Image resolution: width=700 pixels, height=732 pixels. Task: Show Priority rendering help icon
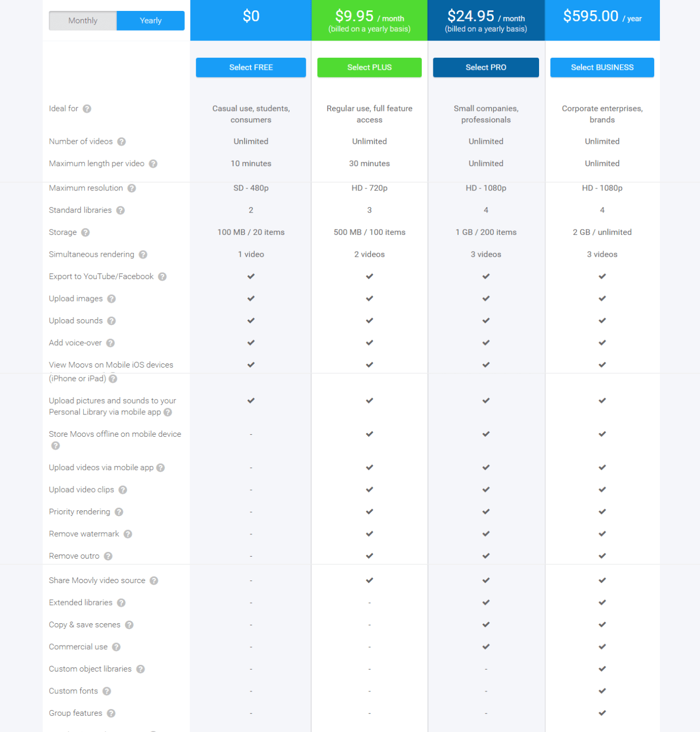(119, 512)
